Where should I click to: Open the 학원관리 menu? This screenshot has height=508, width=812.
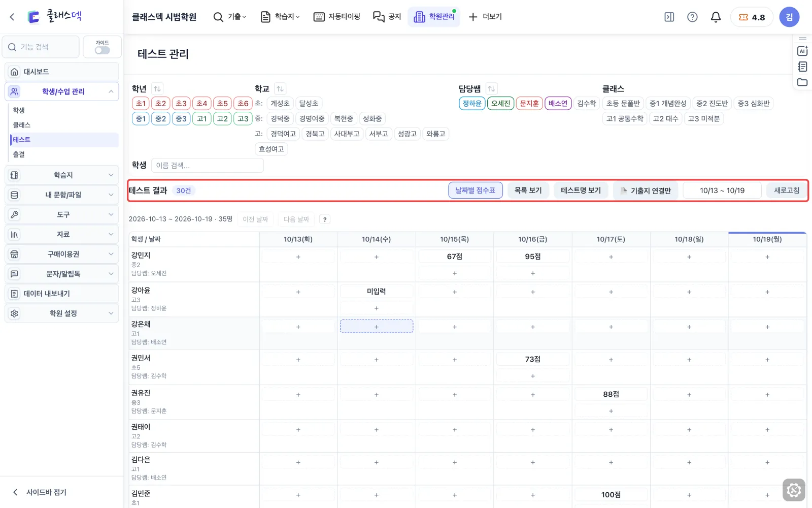point(434,17)
